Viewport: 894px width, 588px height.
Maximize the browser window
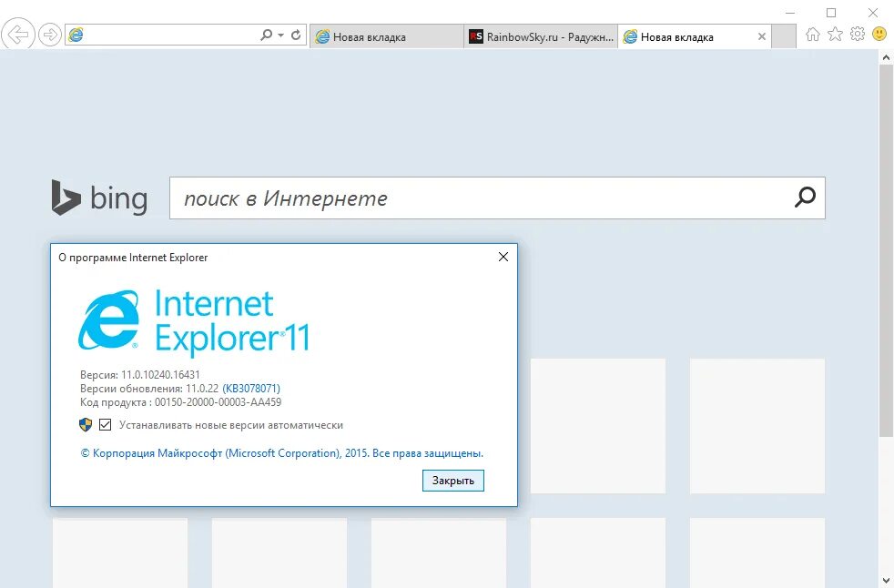(x=831, y=13)
